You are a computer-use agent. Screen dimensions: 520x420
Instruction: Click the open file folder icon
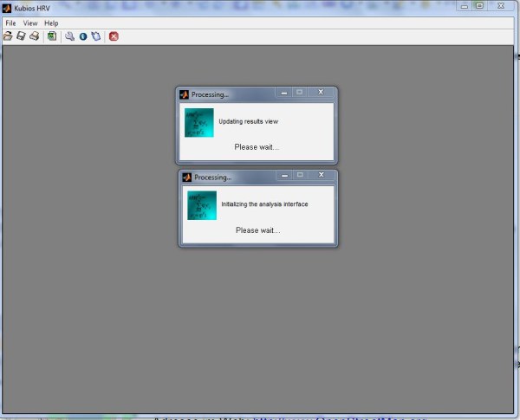click(9, 36)
